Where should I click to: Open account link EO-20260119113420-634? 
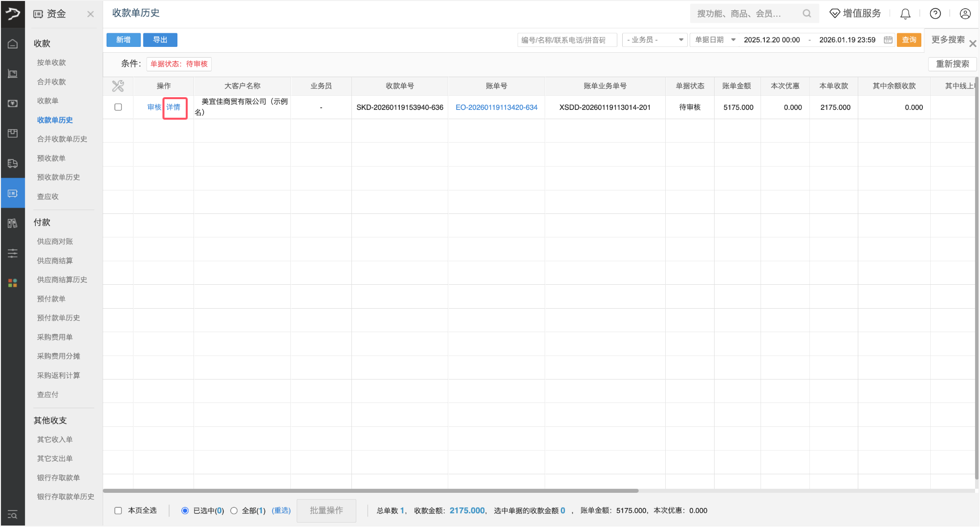pyautogui.click(x=496, y=107)
